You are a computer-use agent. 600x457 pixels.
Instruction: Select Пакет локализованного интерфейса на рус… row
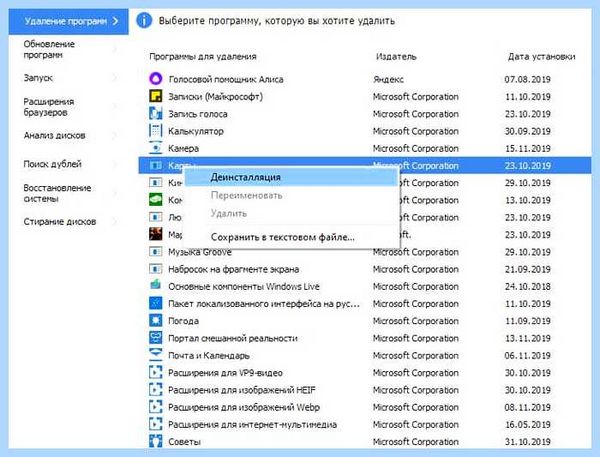(x=365, y=304)
